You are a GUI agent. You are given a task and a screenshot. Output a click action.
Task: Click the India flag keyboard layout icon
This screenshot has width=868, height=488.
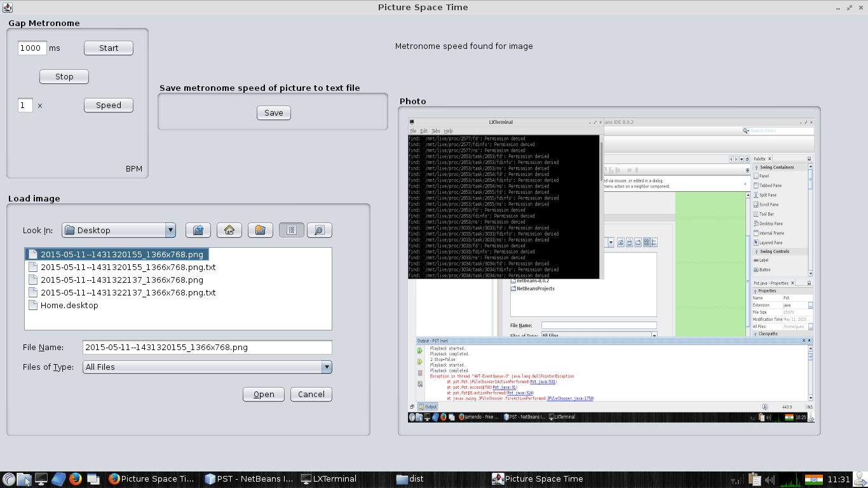coord(813,479)
